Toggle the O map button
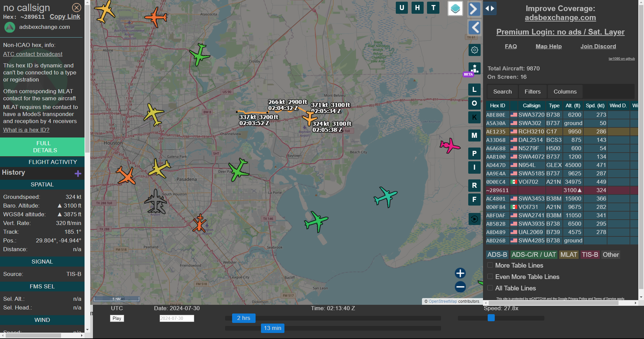This screenshot has width=644, height=339. point(474,103)
